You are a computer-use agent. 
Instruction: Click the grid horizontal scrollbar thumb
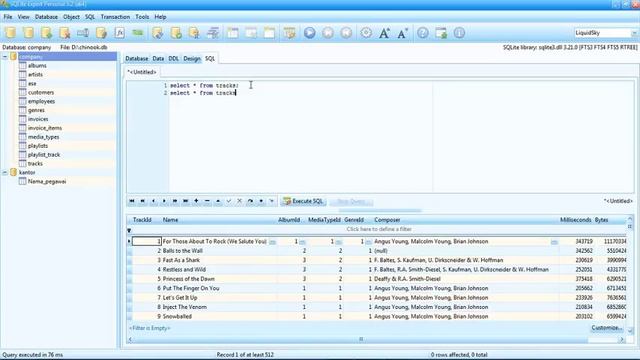click(x=361, y=339)
